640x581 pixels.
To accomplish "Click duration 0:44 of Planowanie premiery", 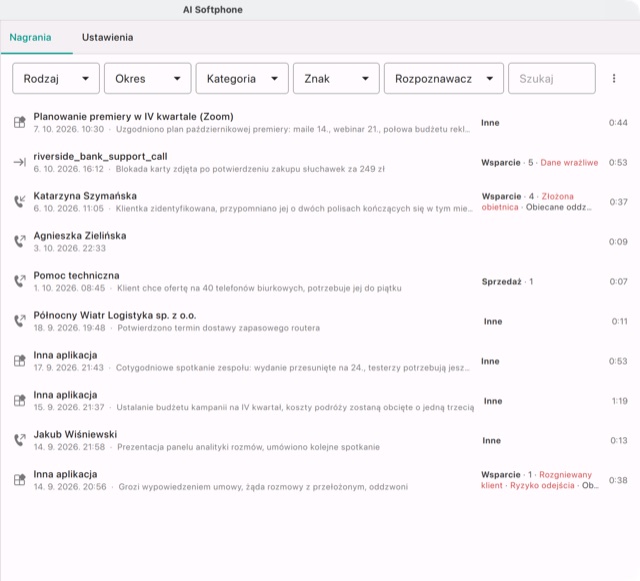I will [618, 123].
